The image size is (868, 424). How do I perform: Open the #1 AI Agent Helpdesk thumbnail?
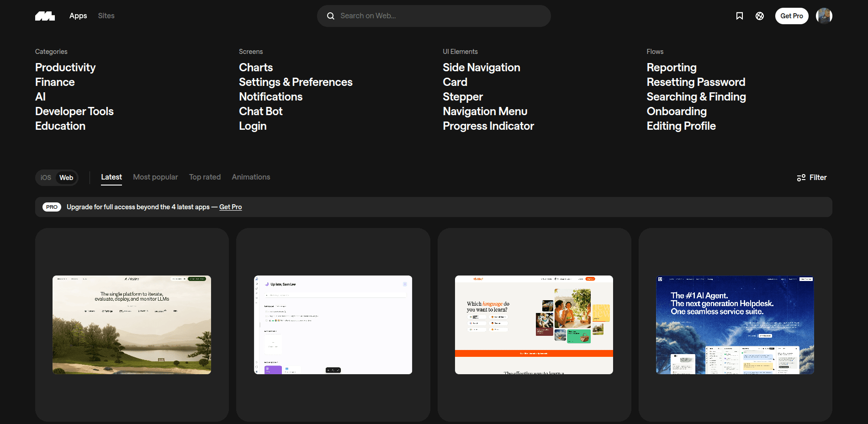click(x=735, y=325)
